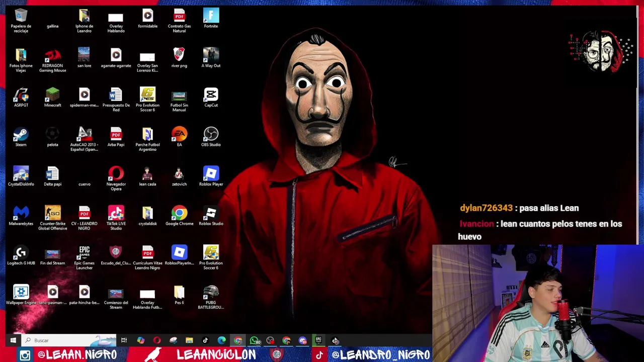Open Task View in the taskbar
The width and height of the screenshot is (644, 362).
pyautogui.click(x=124, y=340)
